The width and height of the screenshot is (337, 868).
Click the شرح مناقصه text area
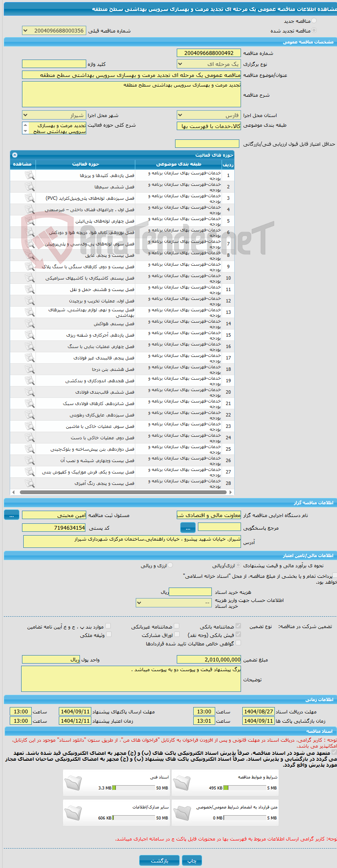[x=132, y=94]
